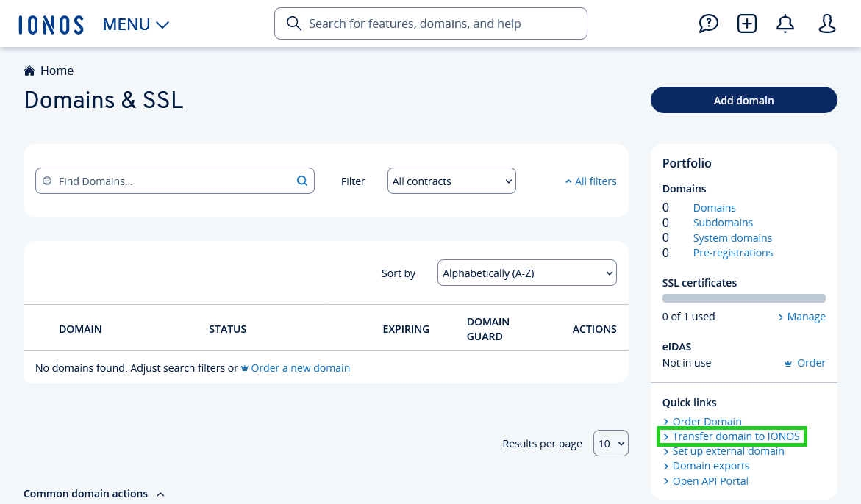Image resolution: width=861 pixels, height=504 pixels.
Task: Click the IONOS logo
Action: 51,24
